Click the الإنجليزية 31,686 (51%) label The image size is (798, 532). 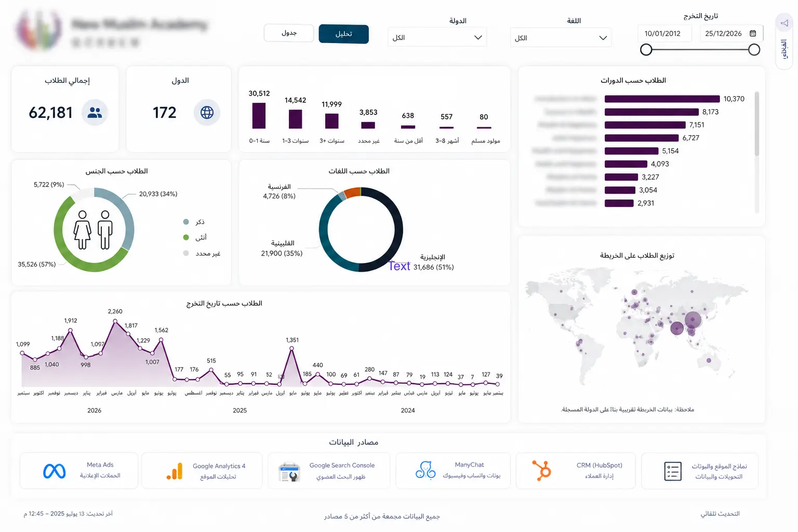tap(433, 262)
